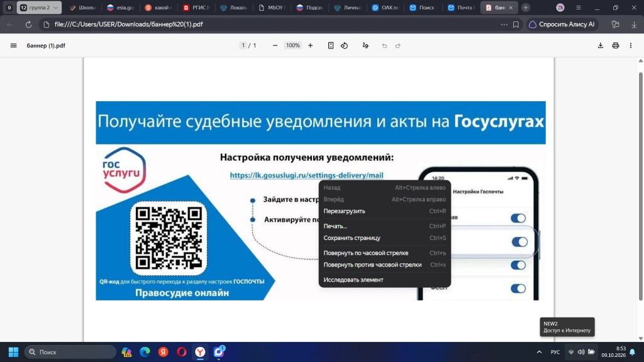Expand the 'группа 2' tab group dropdown
This screenshot has width=644, height=362.
pos(55,8)
